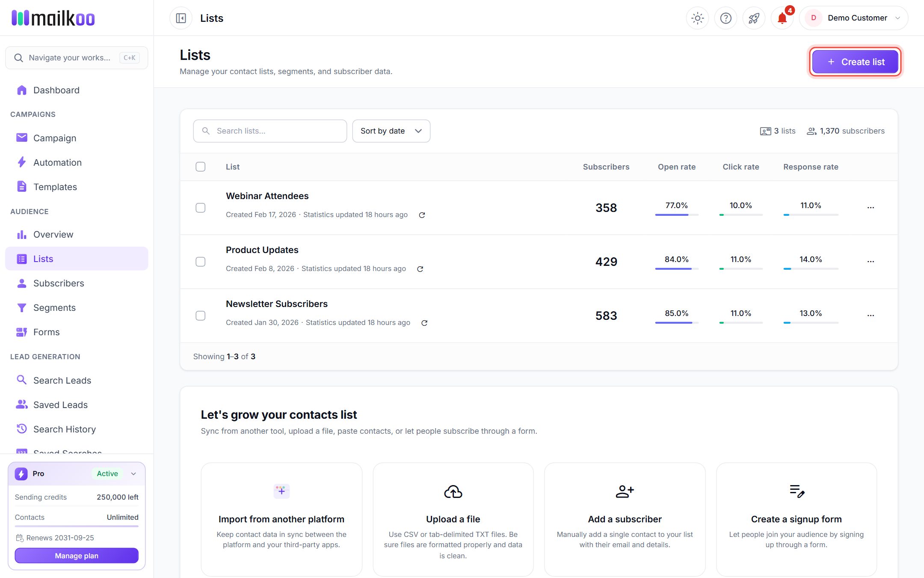Click the Create a signup form icon

(x=797, y=491)
